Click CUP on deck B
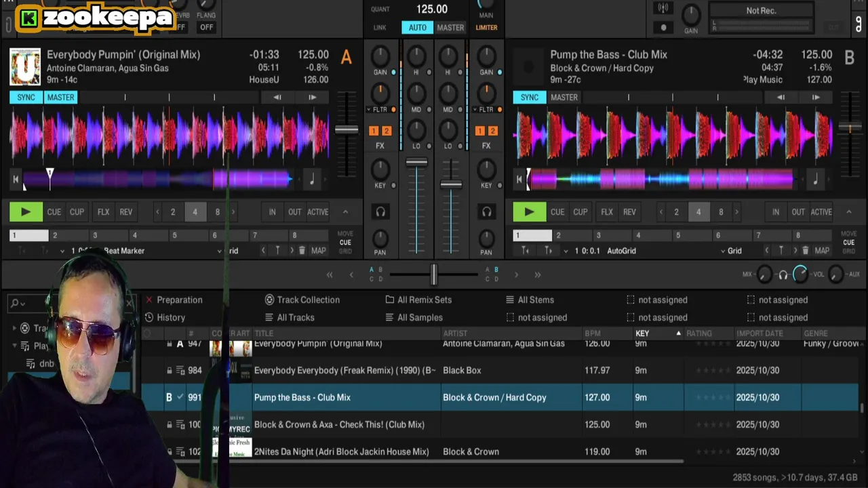This screenshot has height=488, width=868. pyautogui.click(x=580, y=212)
